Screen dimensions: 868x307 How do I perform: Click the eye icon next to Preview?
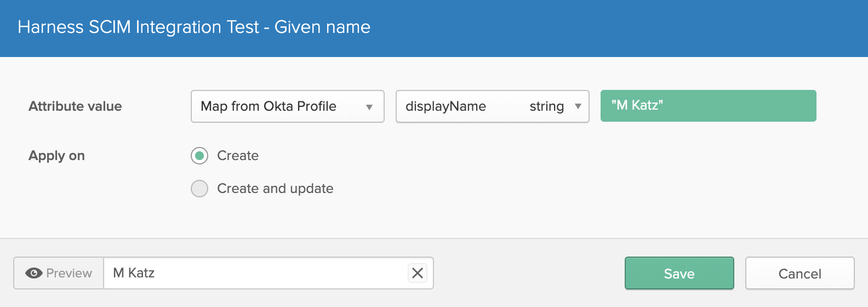coord(34,273)
